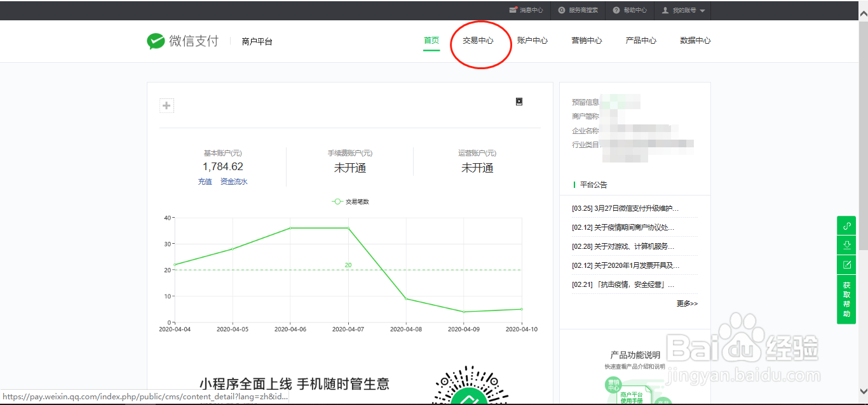Click the green edit feedback icon
The image size is (868, 405).
pos(846,265)
